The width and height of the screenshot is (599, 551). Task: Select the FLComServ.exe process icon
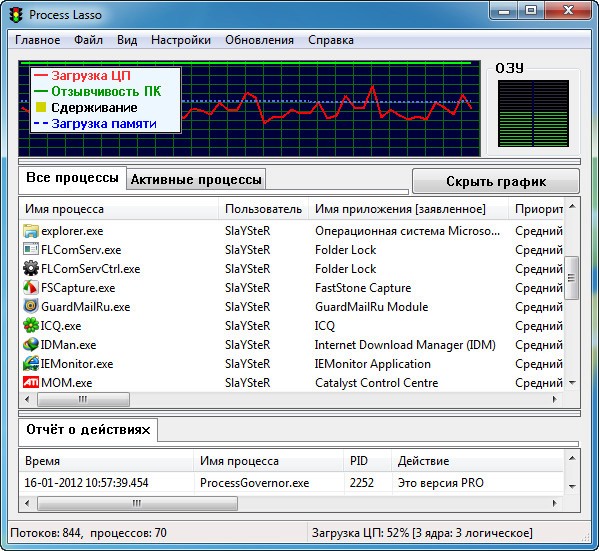(31, 250)
